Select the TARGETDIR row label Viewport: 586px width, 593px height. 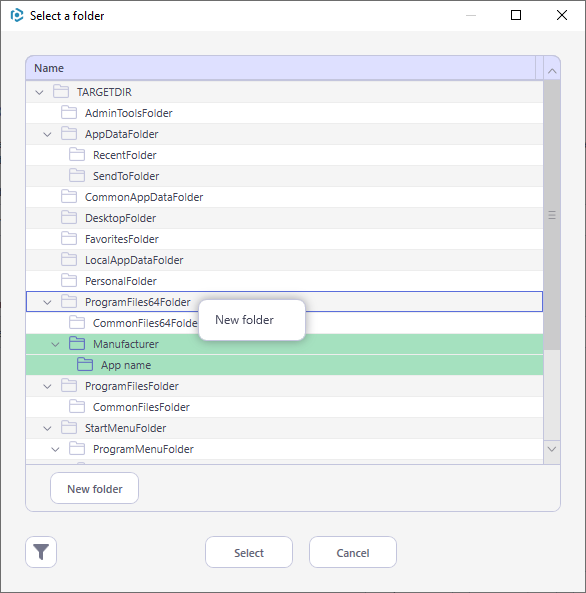[x=104, y=92]
